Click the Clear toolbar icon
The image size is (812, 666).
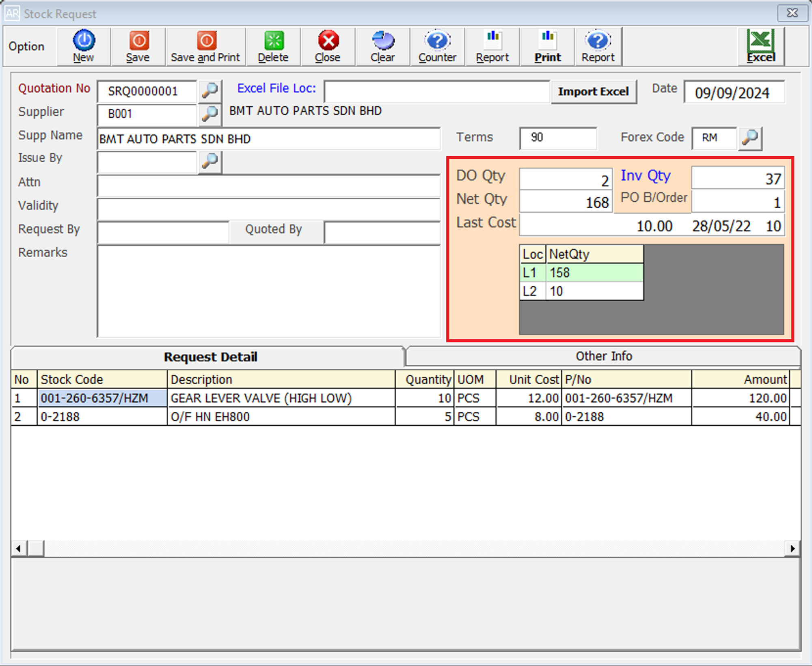click(x=382, y=40)
